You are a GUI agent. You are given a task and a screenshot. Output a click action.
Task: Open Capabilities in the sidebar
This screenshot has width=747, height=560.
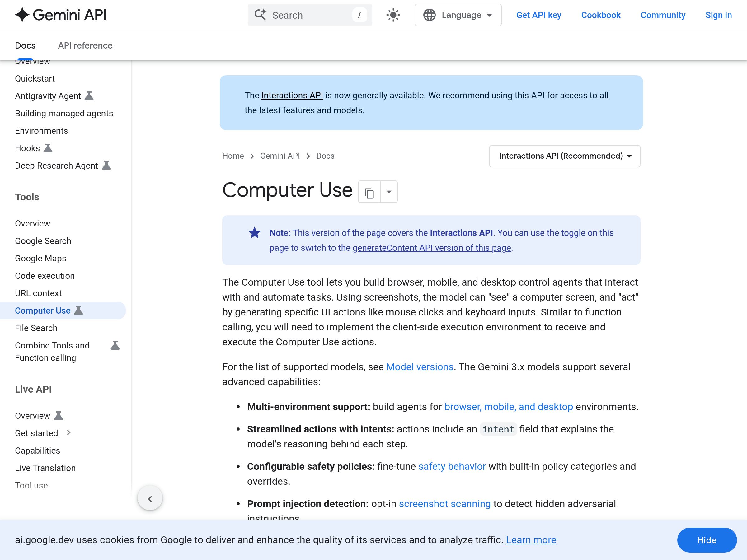[x=37, y=450]
